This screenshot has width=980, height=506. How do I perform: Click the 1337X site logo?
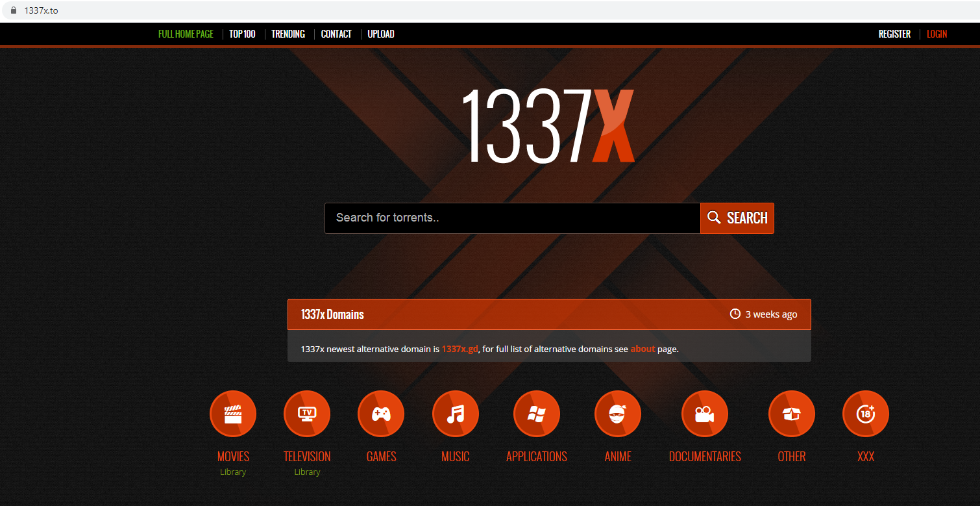[548, 126]
